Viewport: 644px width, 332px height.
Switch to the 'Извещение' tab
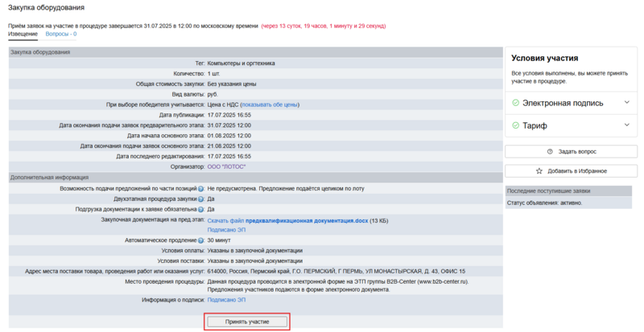pos(23,35)
